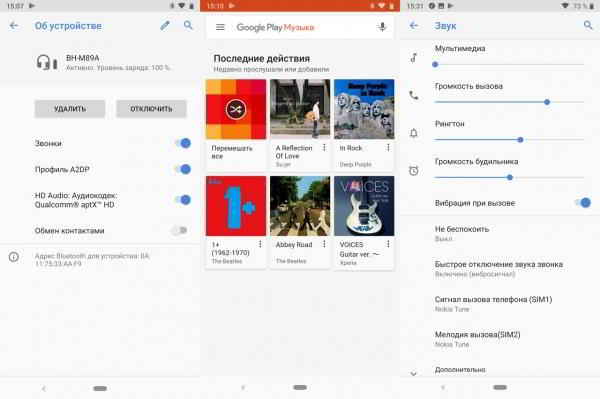Adjust the Рингтон volume slider
The width and height of the screenshot is (600, 399).
[x=509, y=140]
